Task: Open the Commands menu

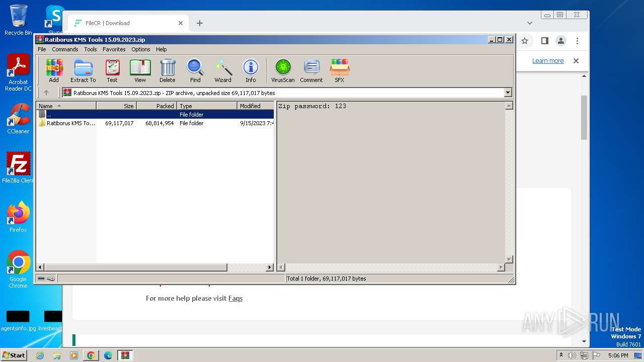Action: (x=65, y=49)
